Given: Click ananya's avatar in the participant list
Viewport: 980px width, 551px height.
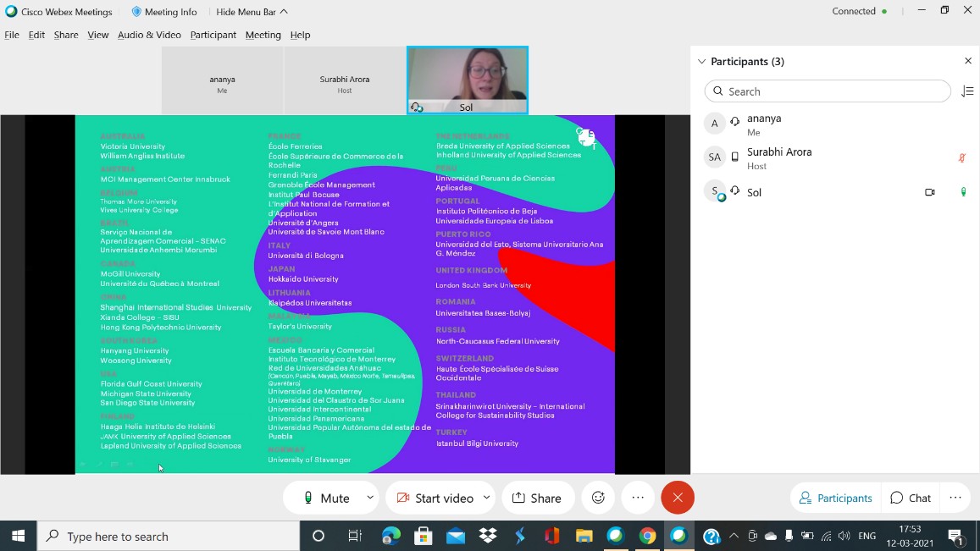Looking at the screenshot, I should (x=714, y=123).
